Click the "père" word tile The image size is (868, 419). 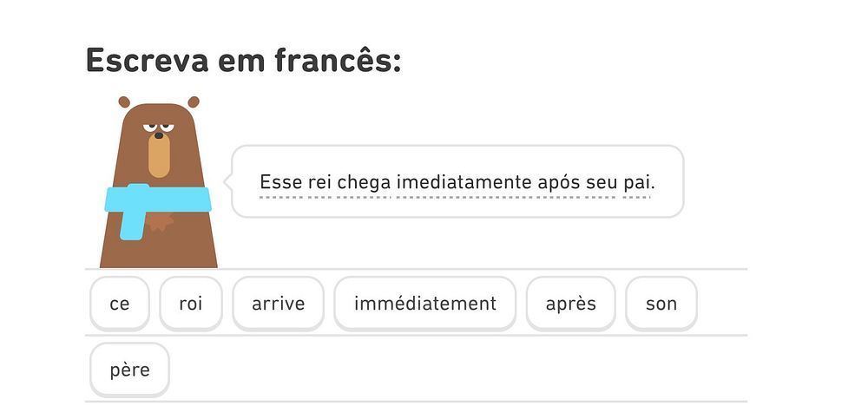click(130, 370)
